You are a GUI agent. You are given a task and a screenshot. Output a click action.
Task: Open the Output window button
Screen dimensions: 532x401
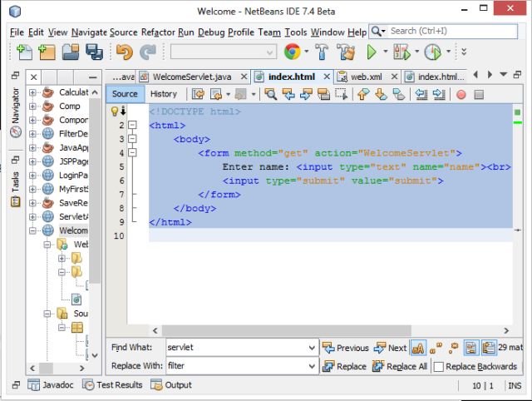[x=171, y=385]
